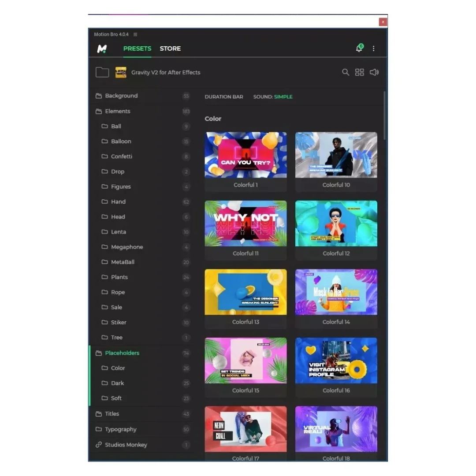The image size is (476, 476).
Task: Click the search magnifier icon
Action: pyautogui.click(x=346, y=72)
